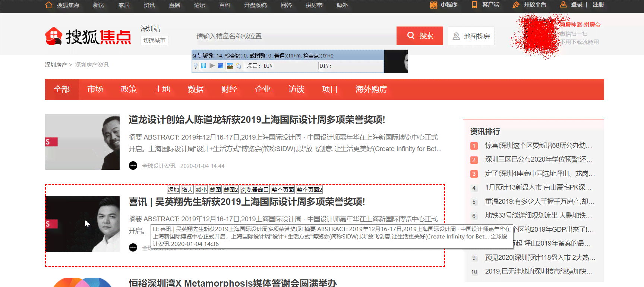Open 新房 in the top navigation
This screenshot has height=287, width=644.
point(99,5)
